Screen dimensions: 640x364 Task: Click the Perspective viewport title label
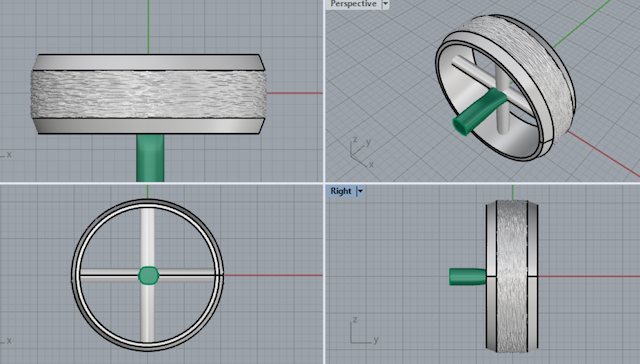353,4
